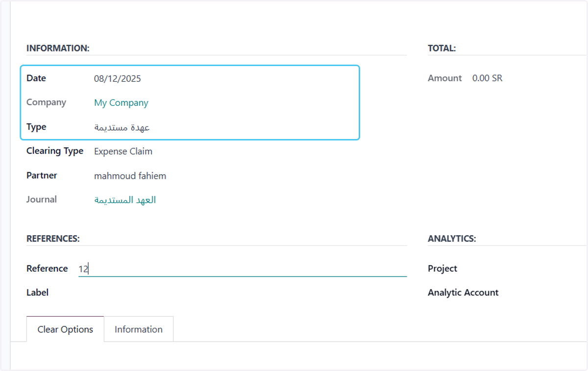Click the INFORMATION section header
588x371 pixels.
click(58, 48)
